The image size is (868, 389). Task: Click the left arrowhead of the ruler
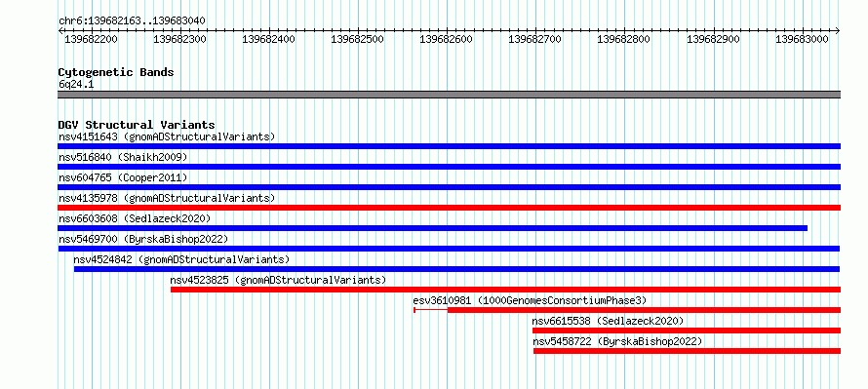coord(60,31)
